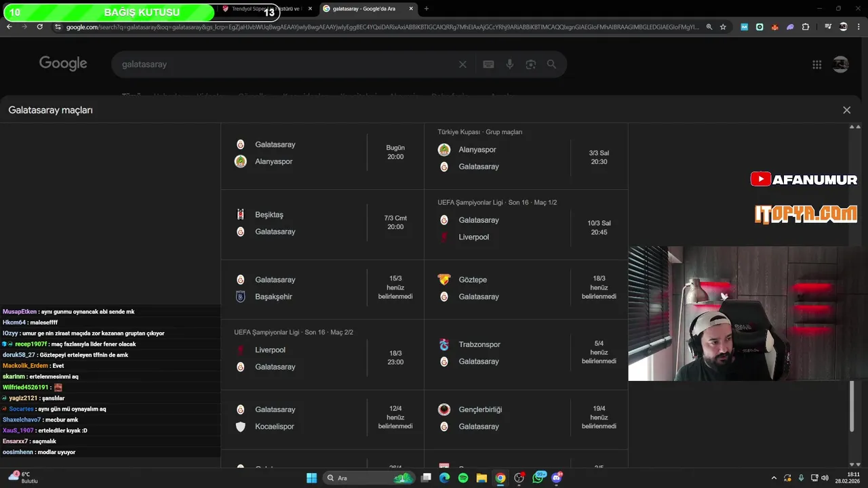Show hidden system tray icons
Viewport: 868px width, 488px height.
pyautogui.click(x=774, y=478)
